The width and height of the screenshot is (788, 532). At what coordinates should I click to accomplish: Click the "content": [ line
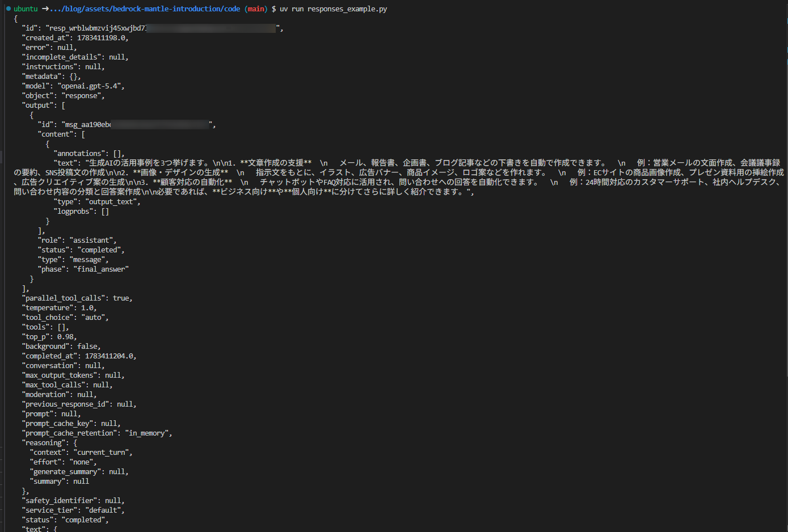(x=61, y=134)
